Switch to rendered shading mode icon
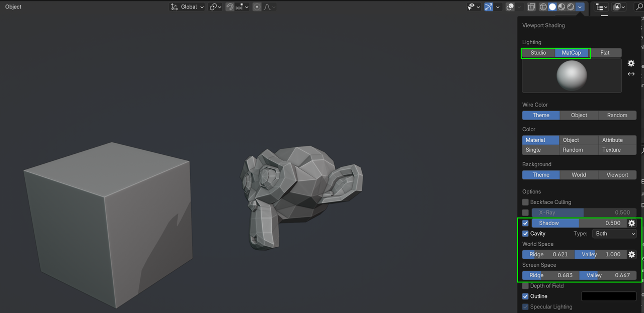 point(571,7)
